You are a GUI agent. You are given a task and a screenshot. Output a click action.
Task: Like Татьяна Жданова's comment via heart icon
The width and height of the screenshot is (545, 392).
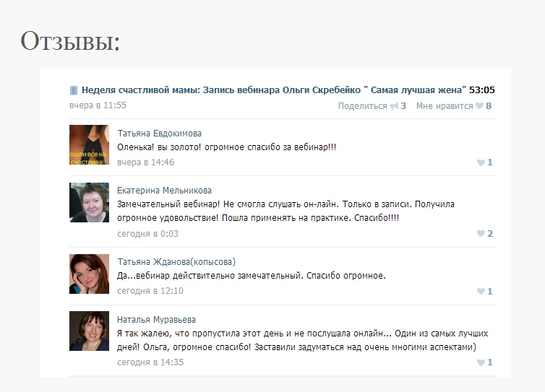tap(481, 292)
